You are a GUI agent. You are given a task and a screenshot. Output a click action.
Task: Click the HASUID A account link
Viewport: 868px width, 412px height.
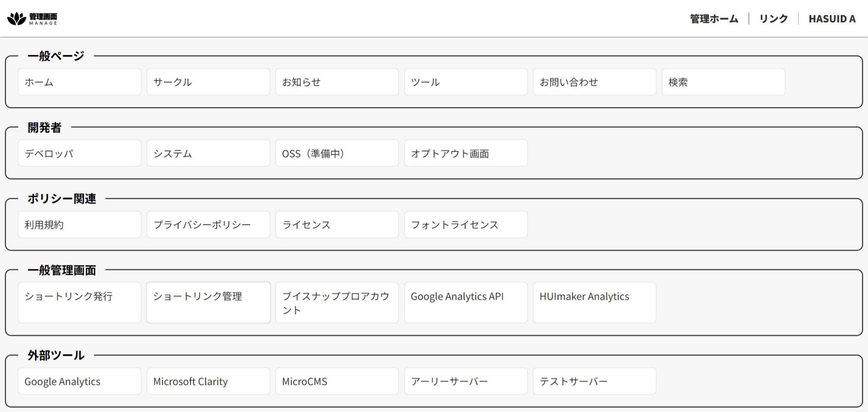(x=832, y=19)
